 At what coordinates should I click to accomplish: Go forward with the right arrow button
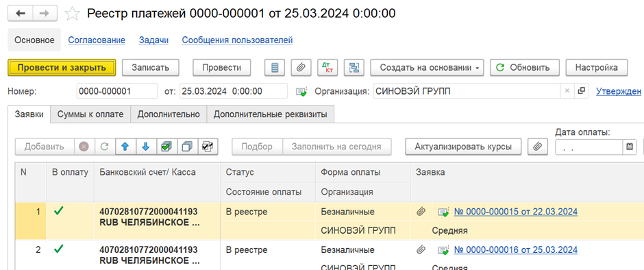(x=44, y=13)
